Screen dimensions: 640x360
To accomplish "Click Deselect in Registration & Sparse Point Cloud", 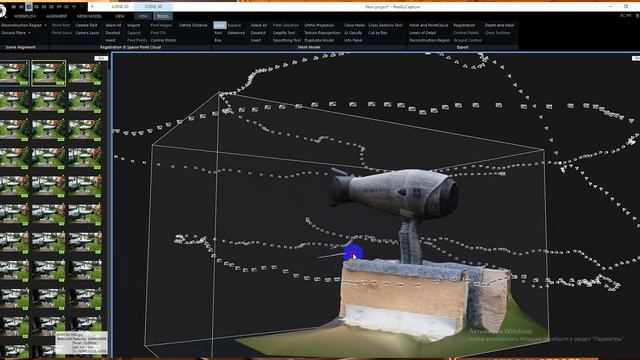I will tap(112, 33).
